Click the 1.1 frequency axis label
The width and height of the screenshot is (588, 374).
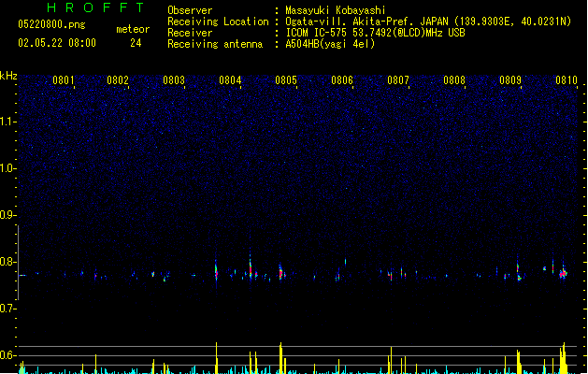(8, 122)
